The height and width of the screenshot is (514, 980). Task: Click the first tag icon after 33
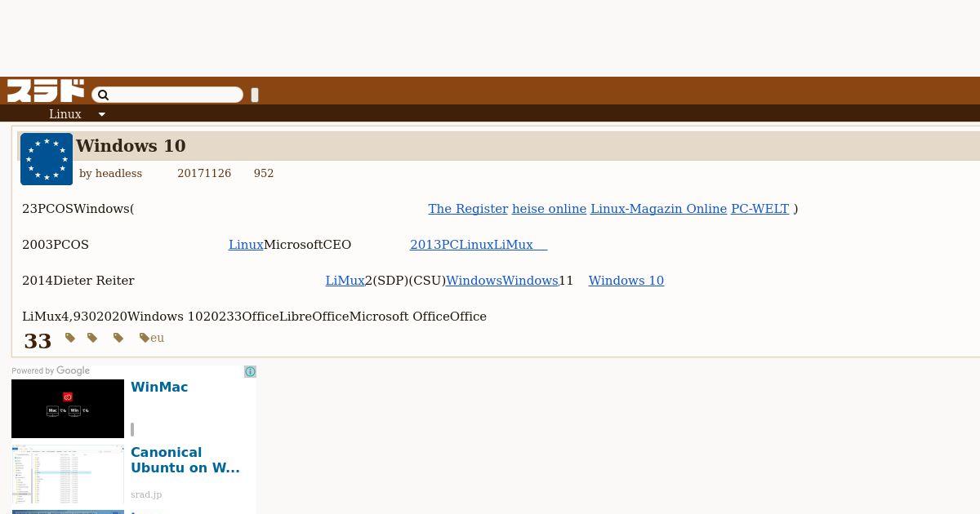(x=70, y=337)
